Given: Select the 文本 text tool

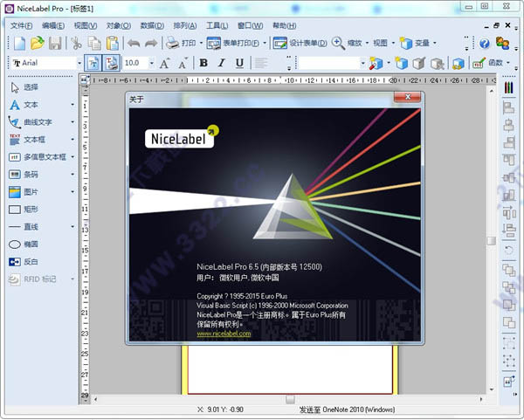Looking at the screenshot, I should [x=24, y=105].
